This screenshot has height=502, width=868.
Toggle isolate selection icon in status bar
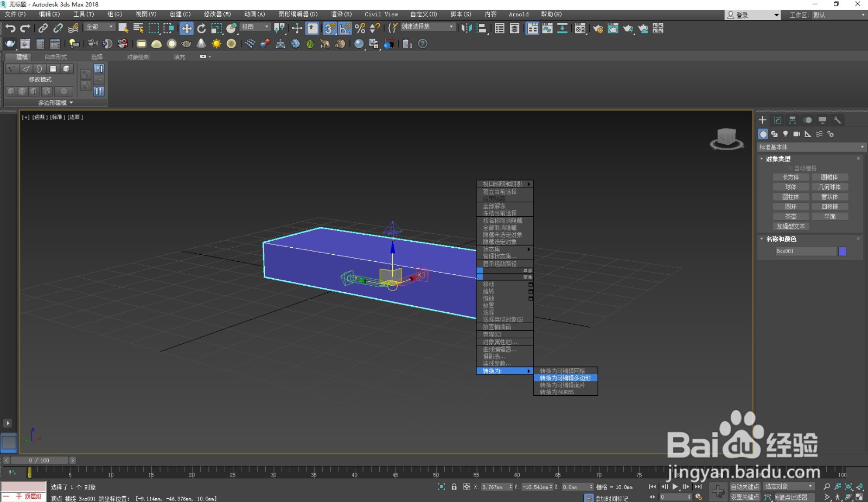coord(442,487)
